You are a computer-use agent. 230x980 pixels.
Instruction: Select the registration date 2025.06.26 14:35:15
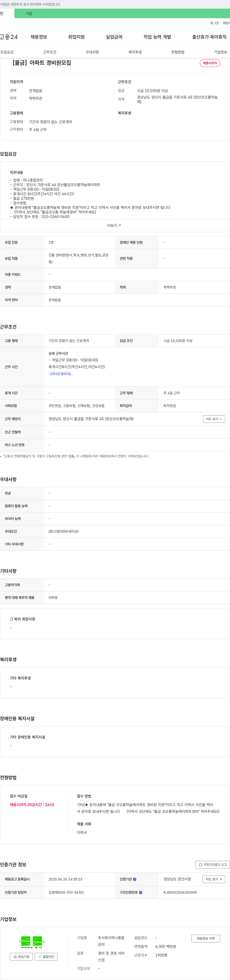65,879
